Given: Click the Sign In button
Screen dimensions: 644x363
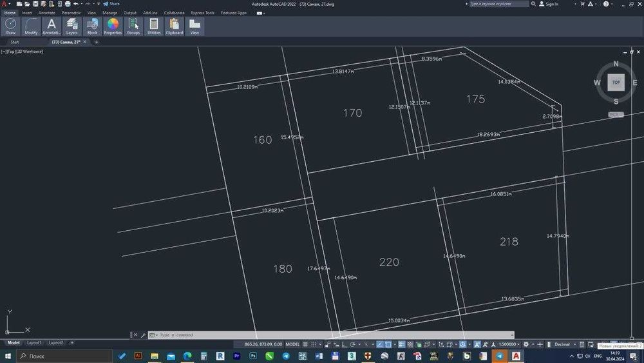Looking at the screenshot, I should click(549, 4).
